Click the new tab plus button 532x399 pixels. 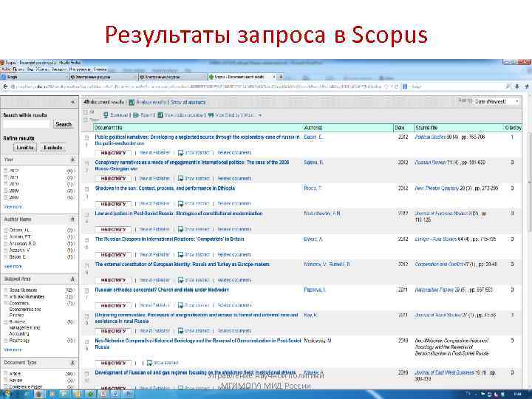pyautogui.click(x=281, y=77)
